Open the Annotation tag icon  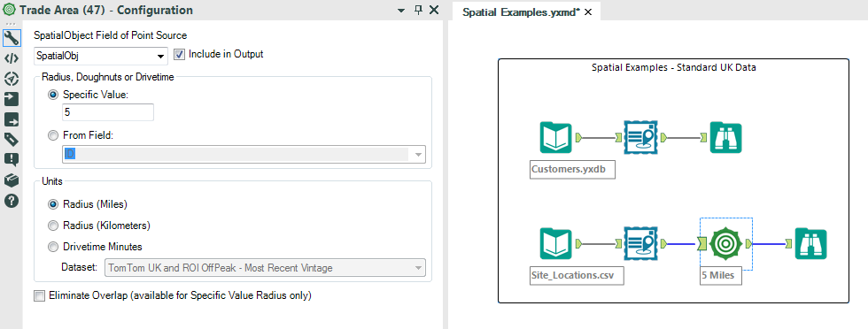[x=11, y=140]
